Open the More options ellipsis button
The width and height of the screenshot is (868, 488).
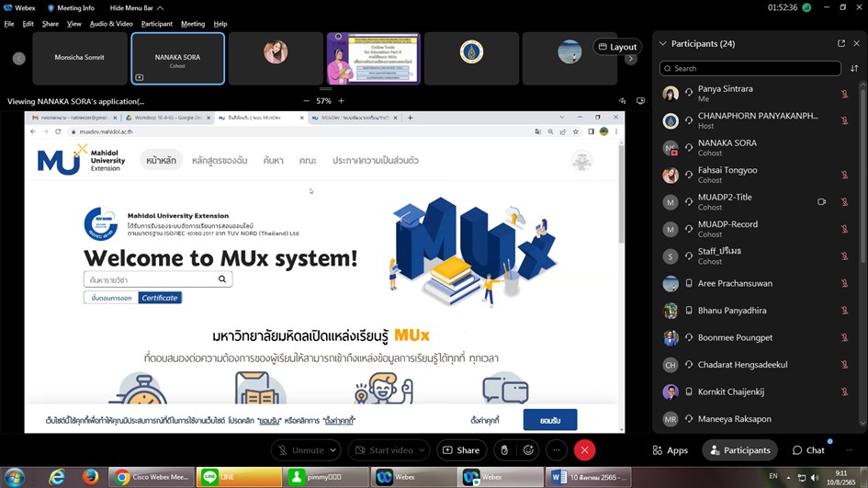click(x=557, y=450)
